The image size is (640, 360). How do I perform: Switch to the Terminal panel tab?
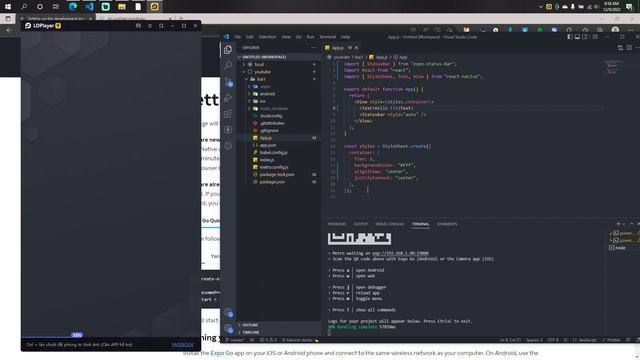pyautogui.click(x=420, y=224)
